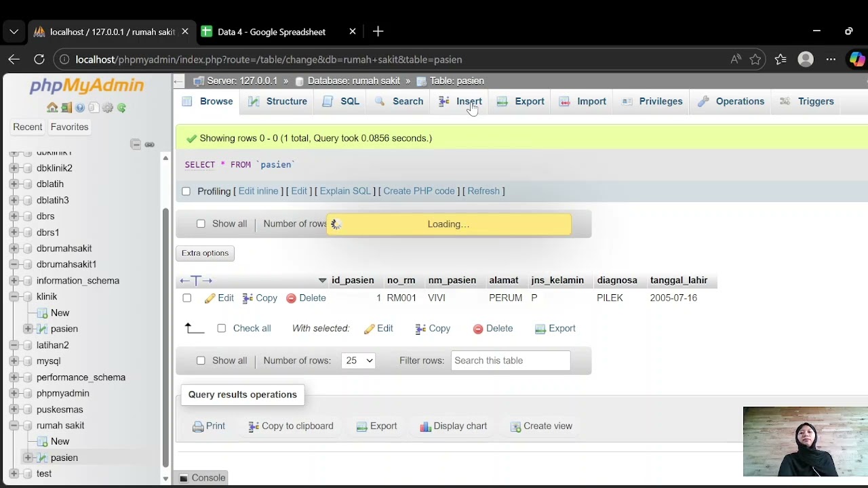Click the Create view icon
Screen dimensions: 868x488
coord(515,426)
